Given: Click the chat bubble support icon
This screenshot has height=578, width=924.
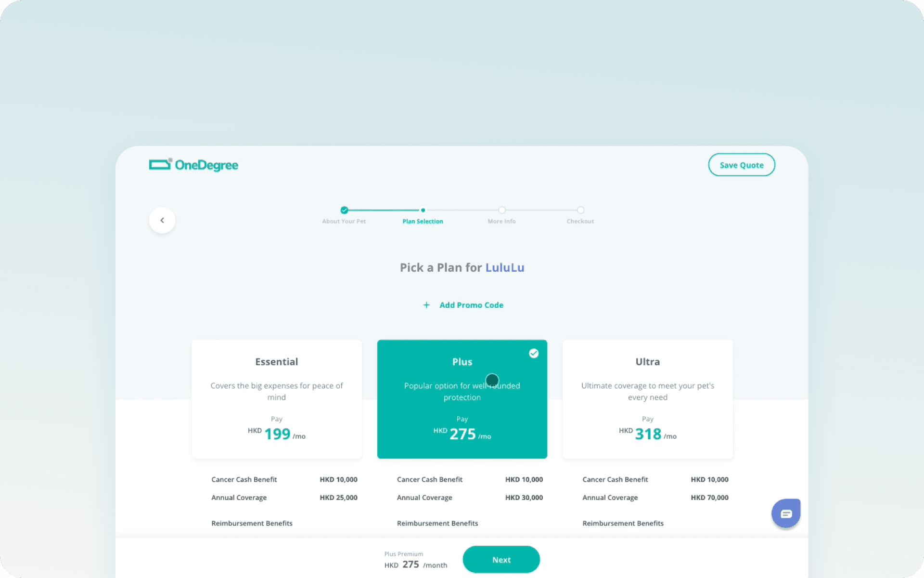Looking at the screenshot, I should point(785,513).
